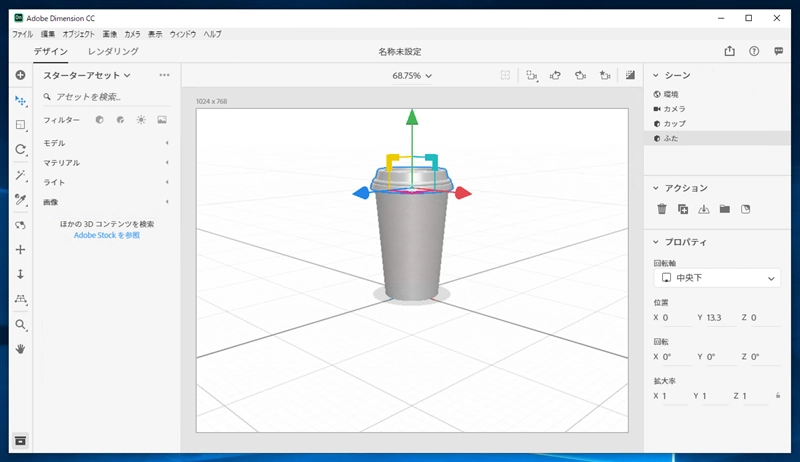The height and width of the screenshot is (462, 800).
Task: Group selection with the folder icon
Action: (724, 209)
